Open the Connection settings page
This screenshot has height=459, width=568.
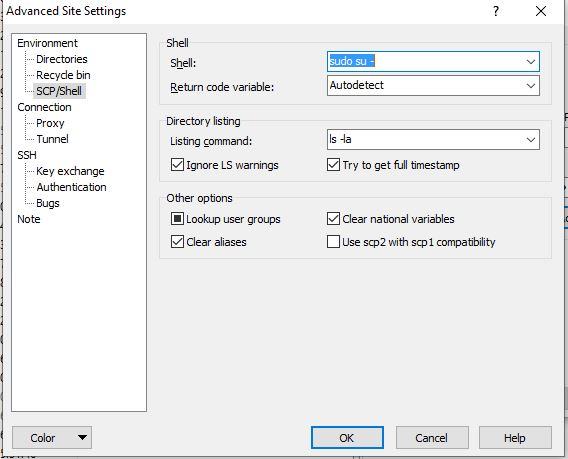[x=44, y=107]
